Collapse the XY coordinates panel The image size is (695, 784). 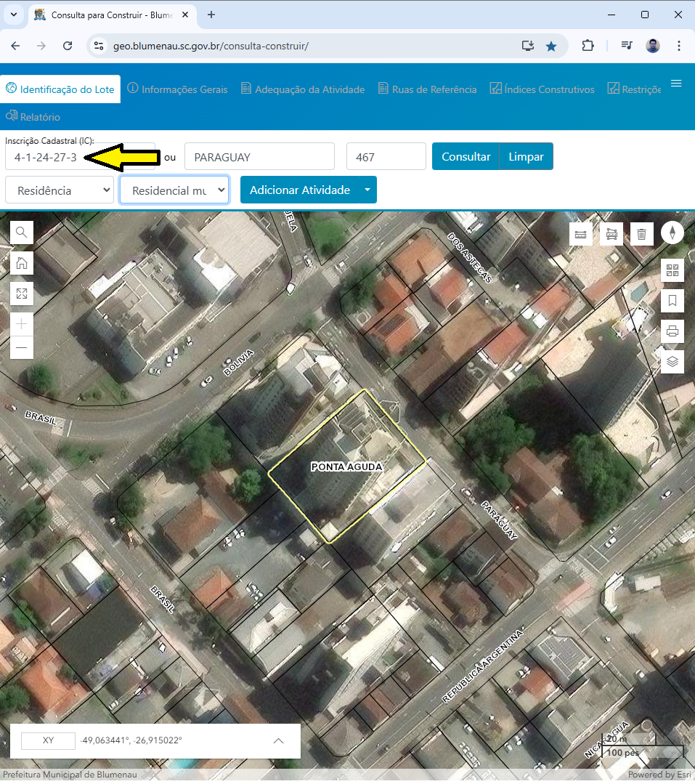278,740
